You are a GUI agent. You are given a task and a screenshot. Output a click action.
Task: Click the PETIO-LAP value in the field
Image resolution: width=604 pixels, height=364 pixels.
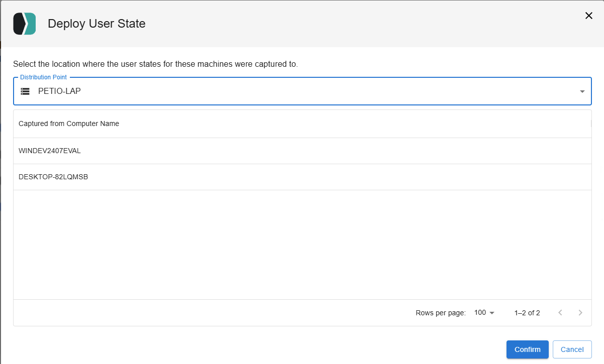coord(59,91)
